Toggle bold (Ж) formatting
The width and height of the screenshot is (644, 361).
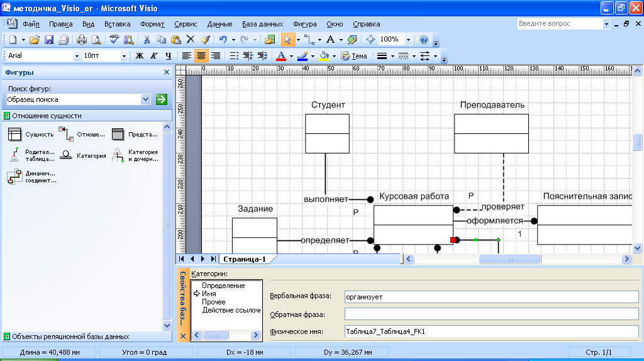pos(140,56)
